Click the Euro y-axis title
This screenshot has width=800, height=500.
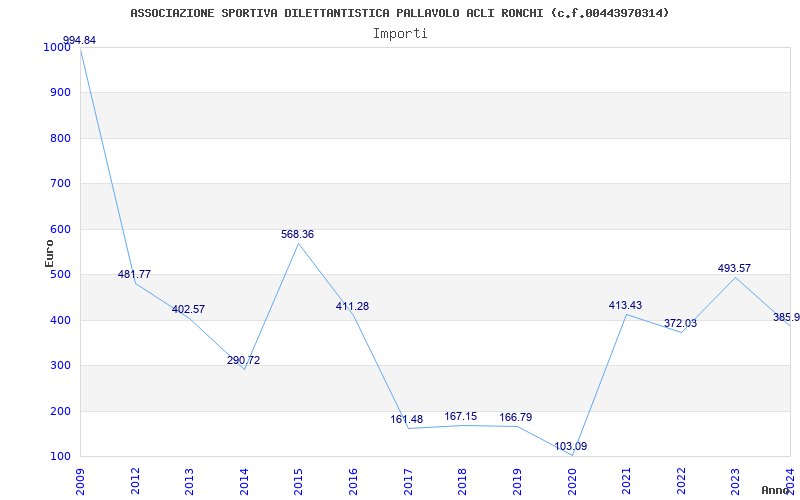click(x=49, y=253)
